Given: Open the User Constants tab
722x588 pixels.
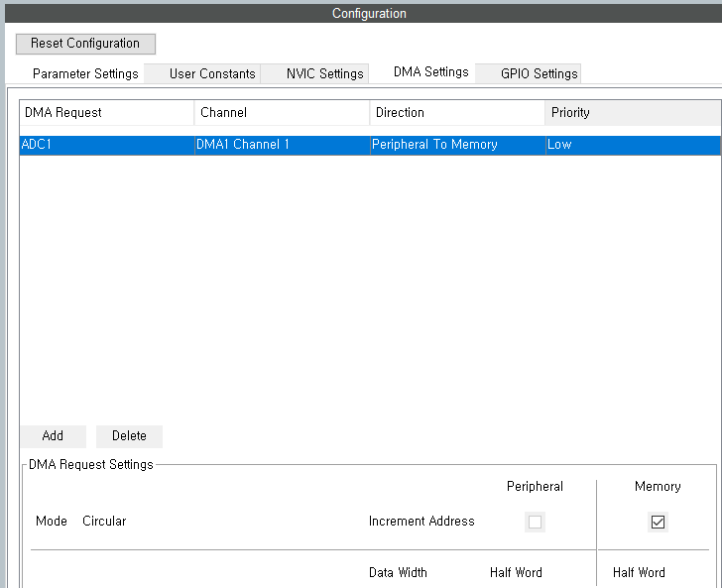Looking at the screenshot, I should (212, 73).
